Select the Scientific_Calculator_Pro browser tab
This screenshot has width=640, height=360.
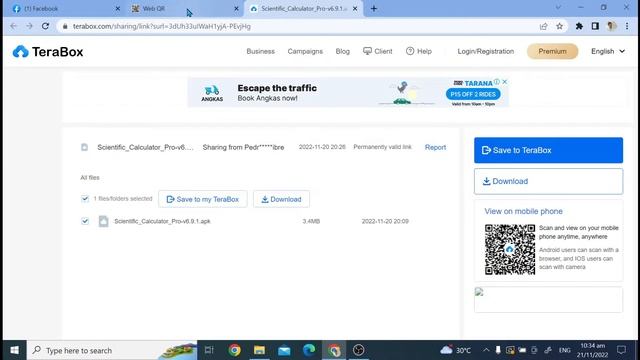tap(302, 9)
